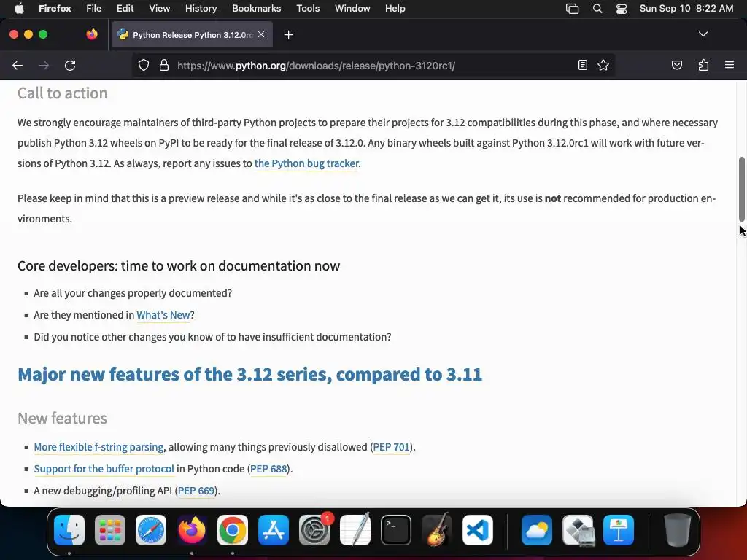Open Finder from the Dock
This screenshot has height=560, width=747.
(x=69, y=530)
